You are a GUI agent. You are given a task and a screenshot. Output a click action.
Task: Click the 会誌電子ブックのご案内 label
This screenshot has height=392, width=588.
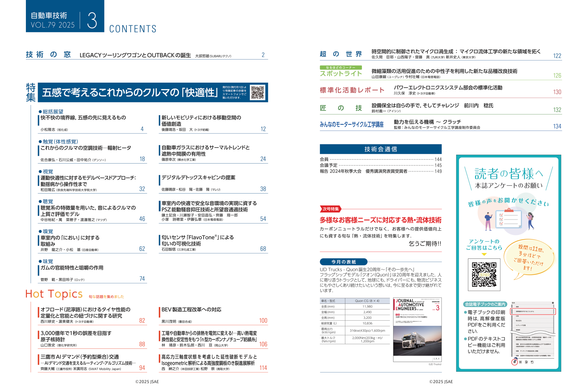(x=485, y=304)
